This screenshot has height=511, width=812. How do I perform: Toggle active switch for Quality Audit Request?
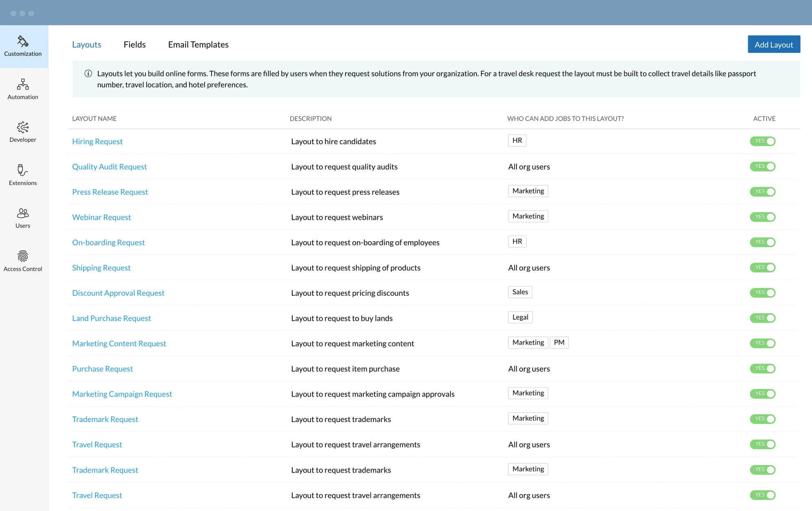[x=762, y=166]
